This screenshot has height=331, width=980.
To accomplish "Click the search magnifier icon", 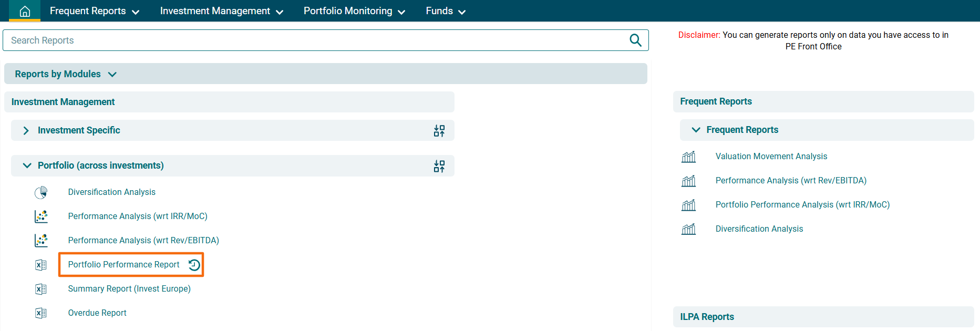I will pos(635,40).
